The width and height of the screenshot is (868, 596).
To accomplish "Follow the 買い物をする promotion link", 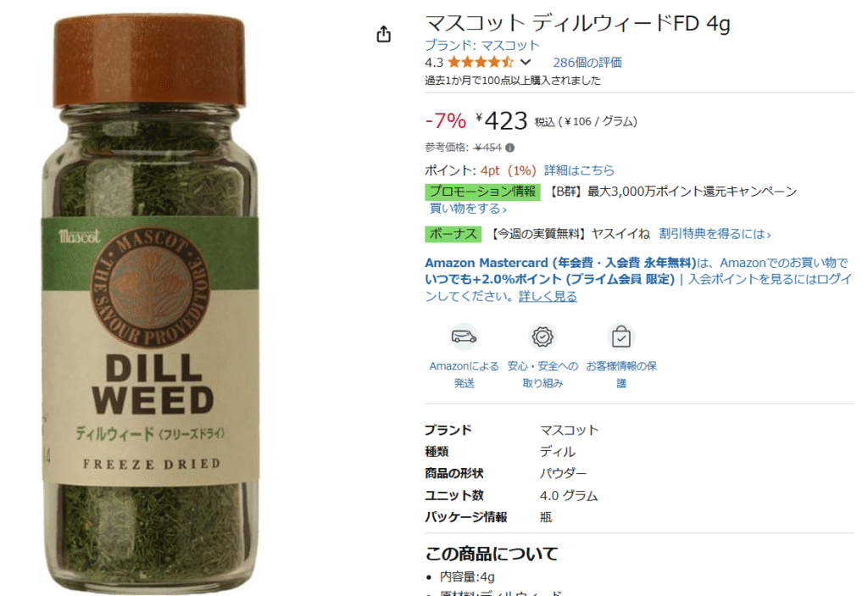I will 468,209.
